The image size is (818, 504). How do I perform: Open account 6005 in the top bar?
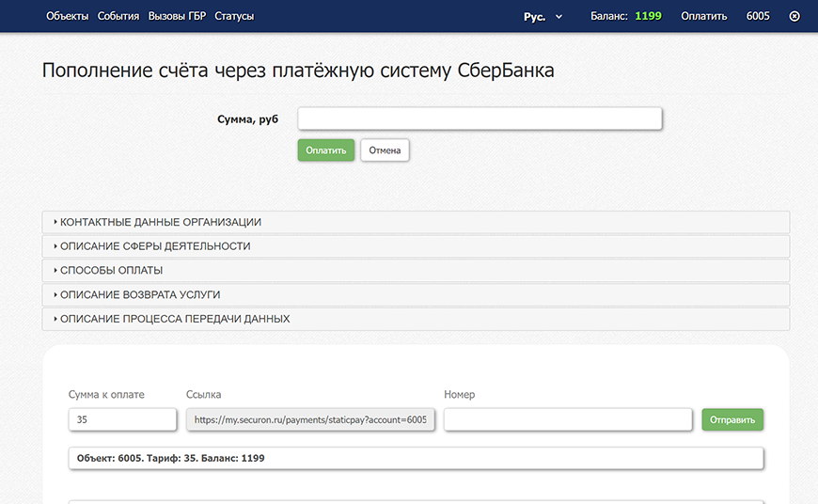point(758,16)
